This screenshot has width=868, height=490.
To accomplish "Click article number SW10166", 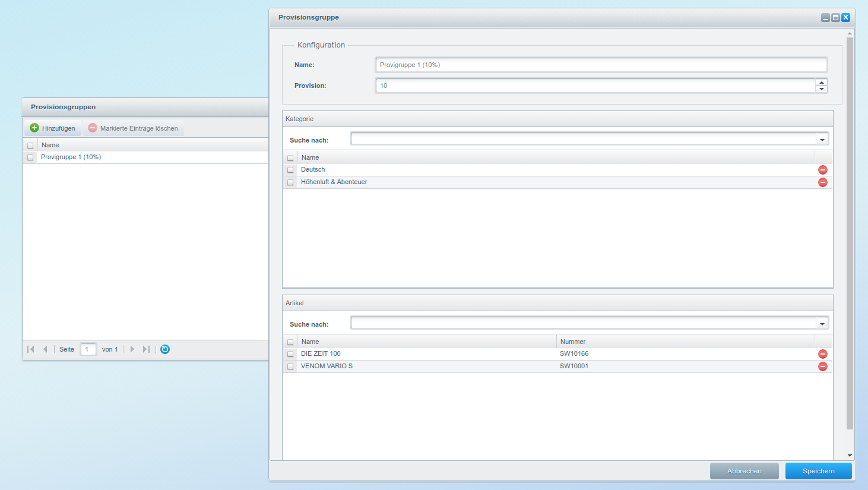I will [x=574, y=354].
